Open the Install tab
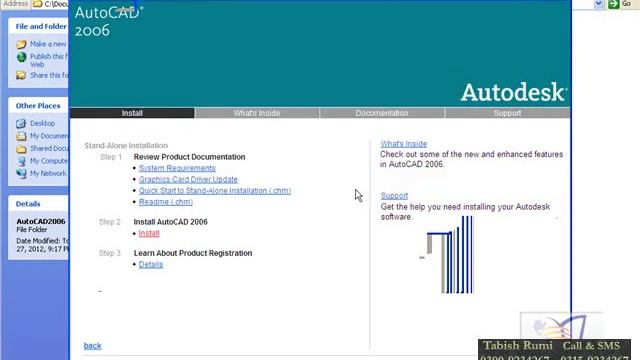640x360 pixels. click(132, 113)
